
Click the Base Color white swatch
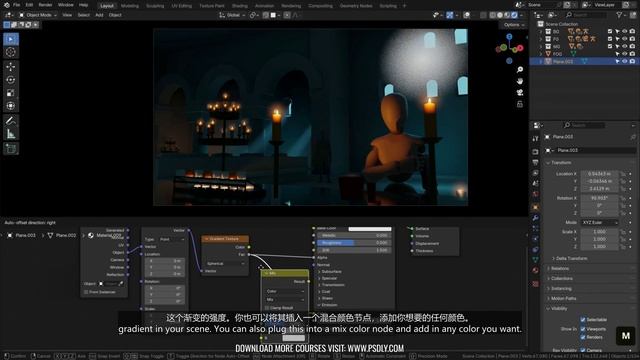(370, 229)
